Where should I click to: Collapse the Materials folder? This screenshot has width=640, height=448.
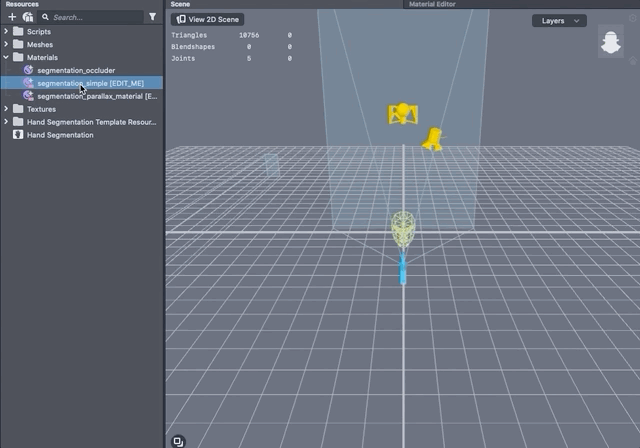[x=7, y=58]
